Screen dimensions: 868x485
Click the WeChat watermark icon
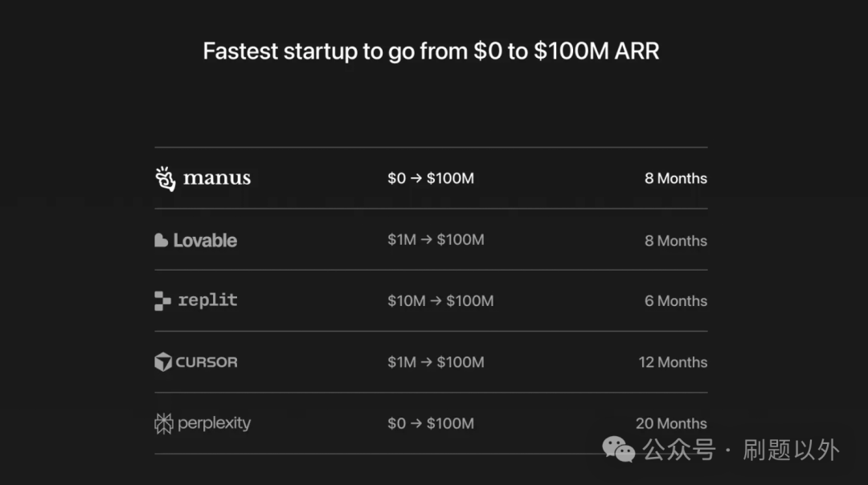coord(620,450)
